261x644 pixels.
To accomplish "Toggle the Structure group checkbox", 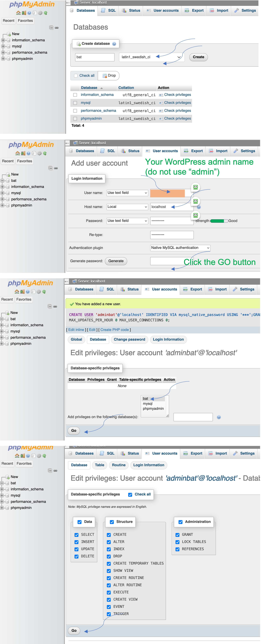I will pos(112,522).
